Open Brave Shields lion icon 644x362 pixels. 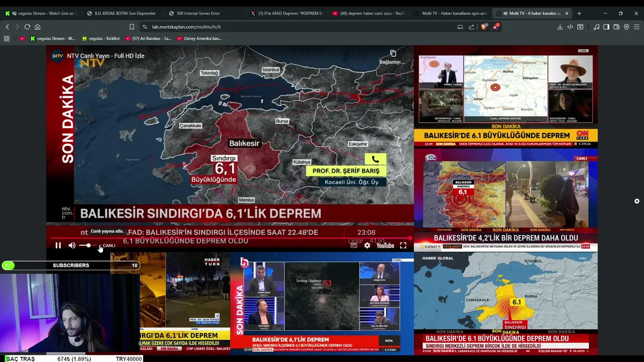click(x=484, y=27)
